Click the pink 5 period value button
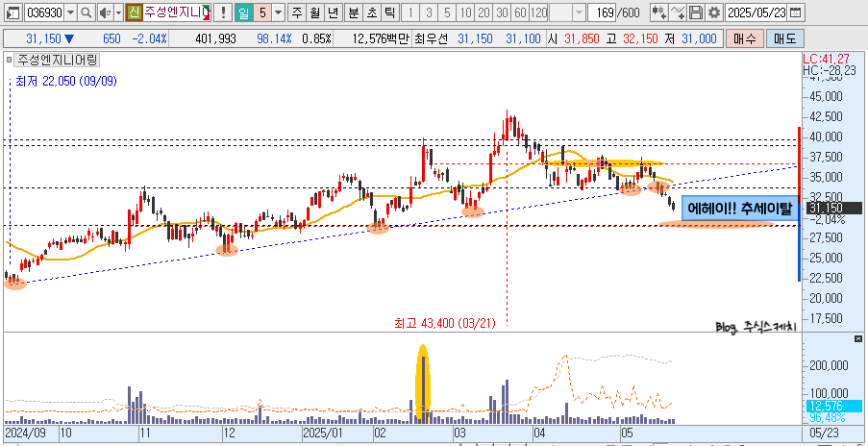The image size is (868, 446). pyautogui.click(x=262, y=12)
